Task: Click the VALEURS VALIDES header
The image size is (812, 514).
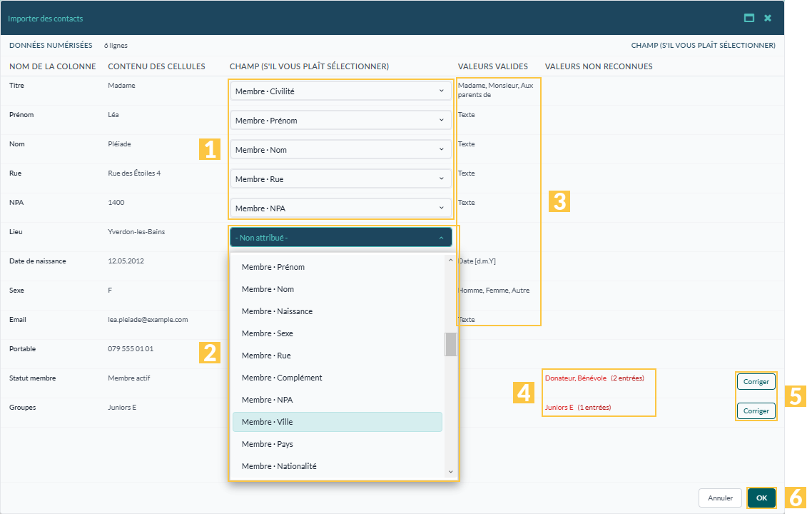Action: pos(493,66)
